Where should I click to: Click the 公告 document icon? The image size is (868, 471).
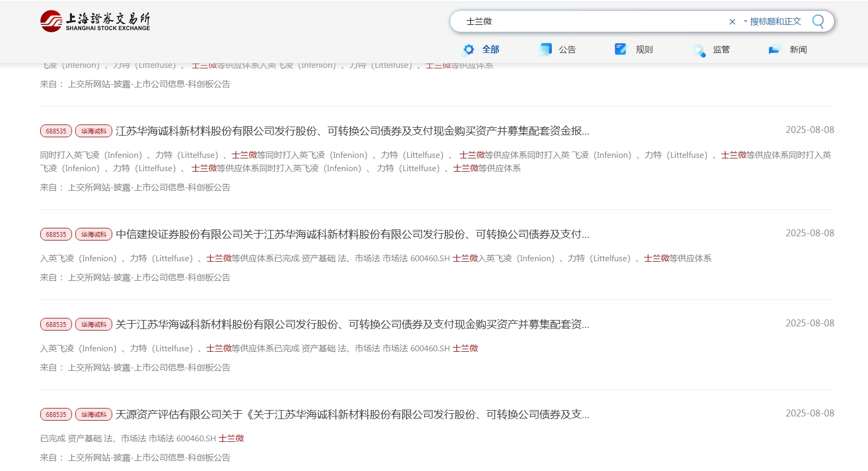545,50
